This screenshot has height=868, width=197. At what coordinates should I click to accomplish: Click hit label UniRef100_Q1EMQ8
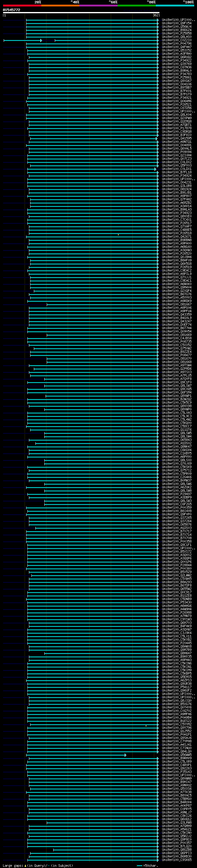177,121
